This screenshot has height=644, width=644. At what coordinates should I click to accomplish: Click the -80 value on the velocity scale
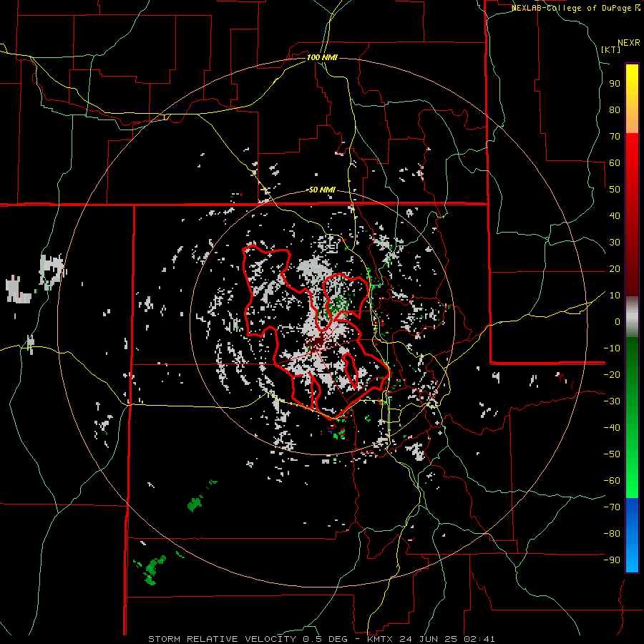[x=612, y=534]
